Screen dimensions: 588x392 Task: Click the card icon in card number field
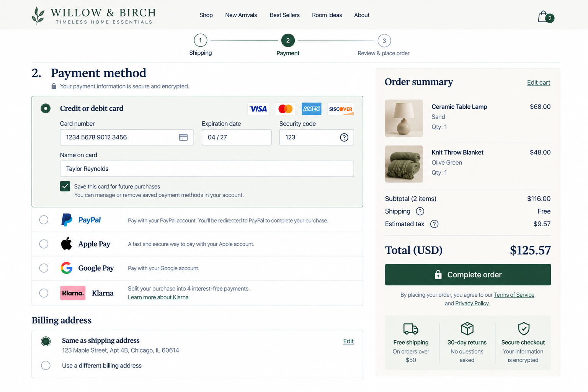183,137
